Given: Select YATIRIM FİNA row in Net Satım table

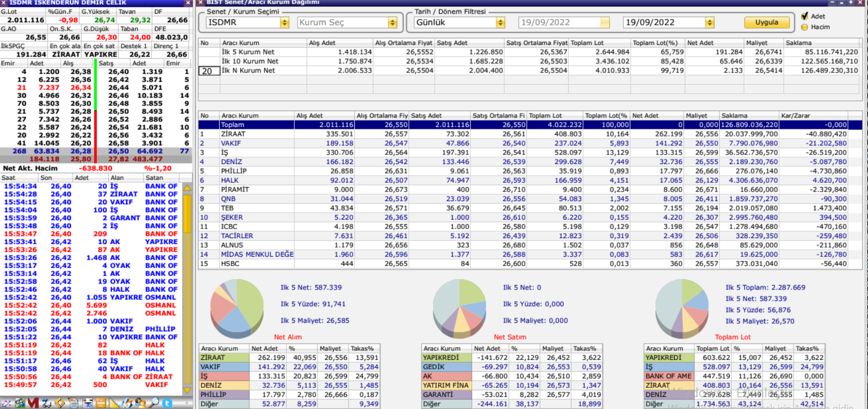Looking at the screenshot, I should pos(512,386).
